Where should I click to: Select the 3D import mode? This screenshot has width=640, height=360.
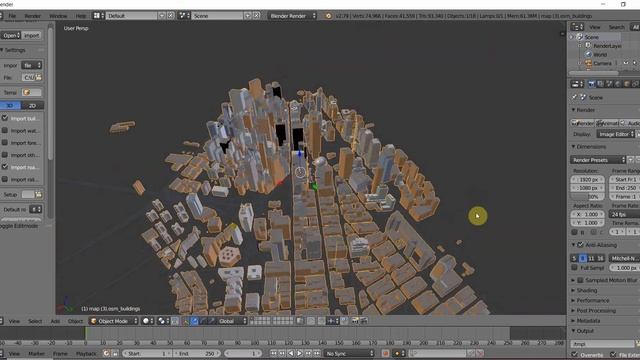(10, 106)
